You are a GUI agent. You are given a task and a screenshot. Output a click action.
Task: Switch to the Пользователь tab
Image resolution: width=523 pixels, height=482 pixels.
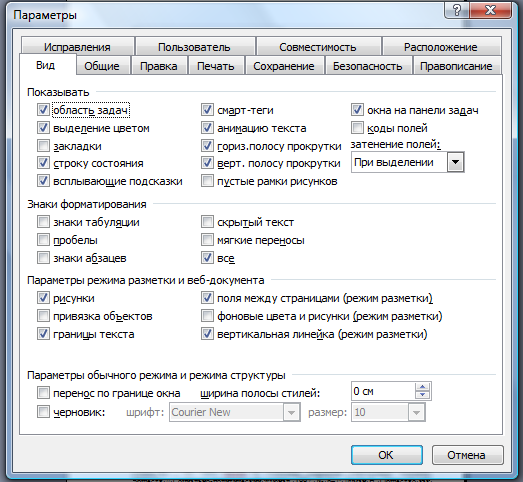[x=194, y=47]
